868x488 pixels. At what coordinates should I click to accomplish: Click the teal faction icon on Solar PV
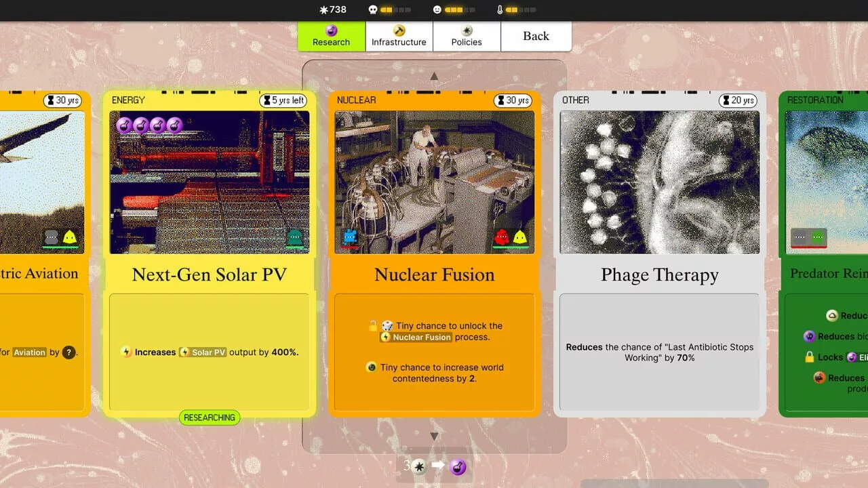[294, 237]
